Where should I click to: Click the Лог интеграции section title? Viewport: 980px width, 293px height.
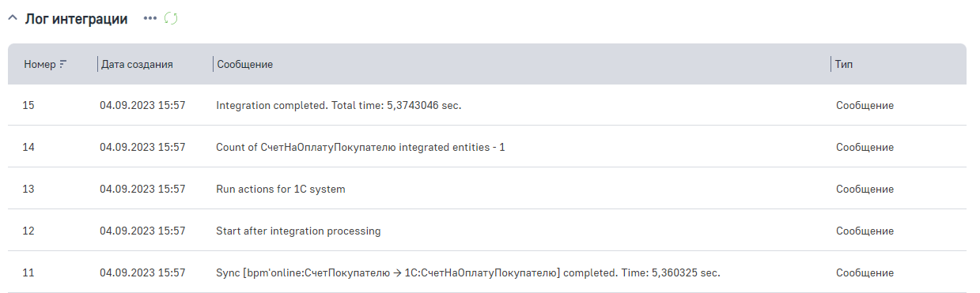[x=77, y=19]
